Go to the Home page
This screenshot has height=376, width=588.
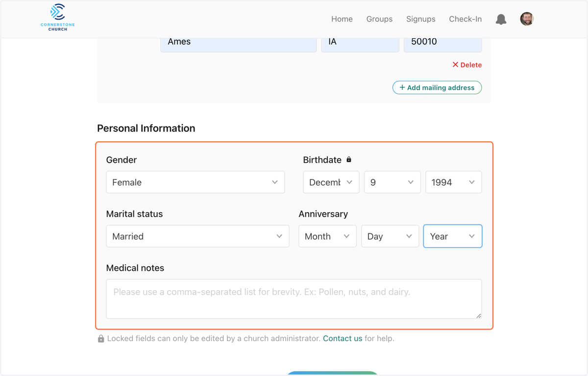coord(342,19)
